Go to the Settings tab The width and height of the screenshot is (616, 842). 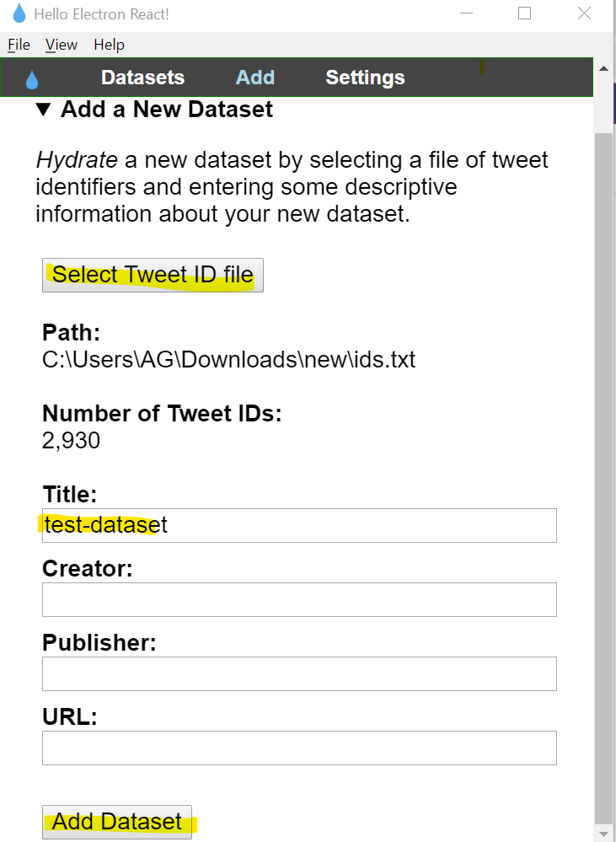click(x=365, y=78)
